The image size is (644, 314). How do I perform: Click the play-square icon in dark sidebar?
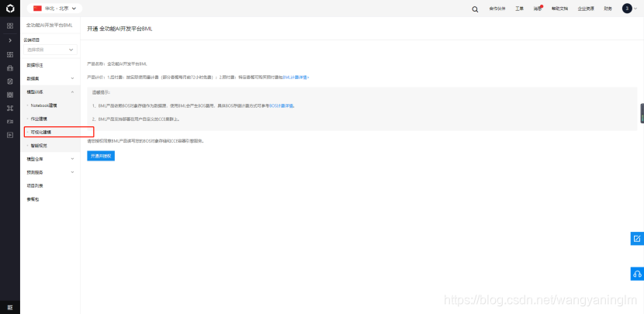[x=10, y=135]
